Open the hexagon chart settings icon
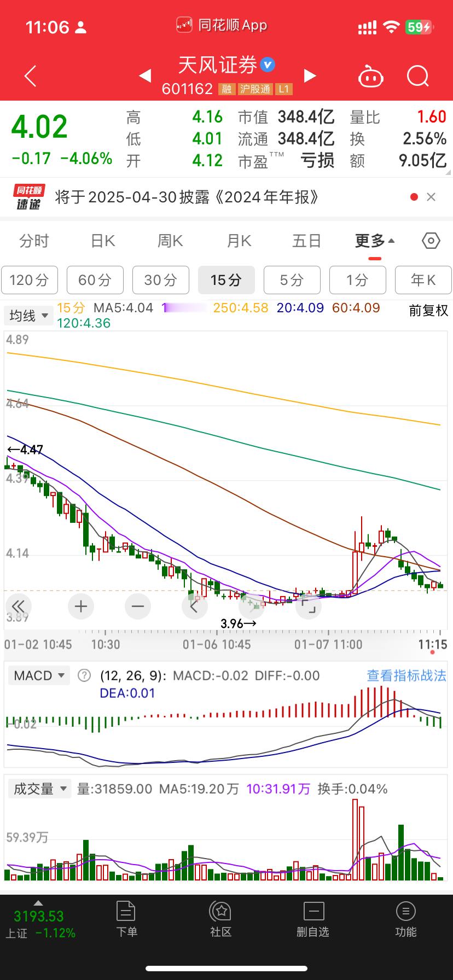Image resolution: width=453 pixels, height=980 pixels. [431, 241]
